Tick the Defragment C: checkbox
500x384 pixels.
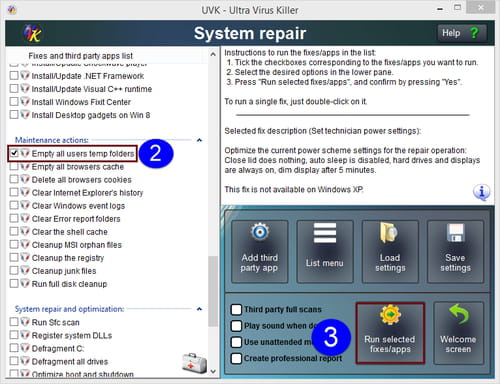(x=14, y=348)
